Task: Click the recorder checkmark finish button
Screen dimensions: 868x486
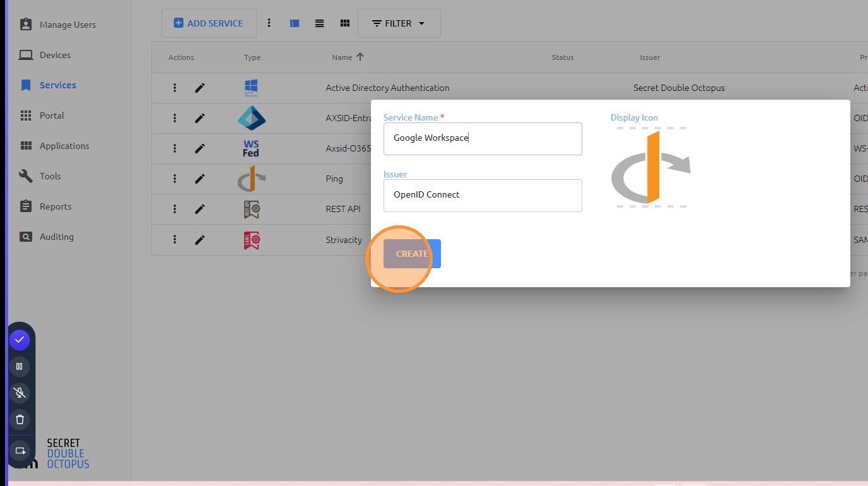Action: [x=20, y=340]
